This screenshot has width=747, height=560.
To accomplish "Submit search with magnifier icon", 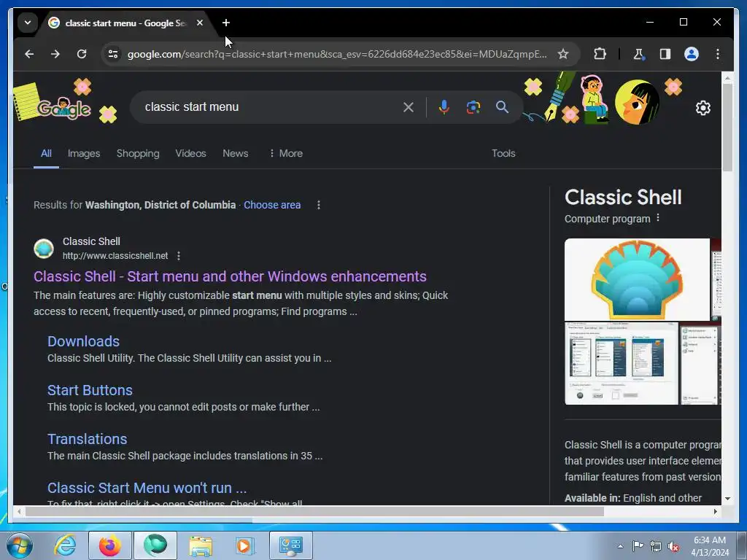I will pos(502,107).
